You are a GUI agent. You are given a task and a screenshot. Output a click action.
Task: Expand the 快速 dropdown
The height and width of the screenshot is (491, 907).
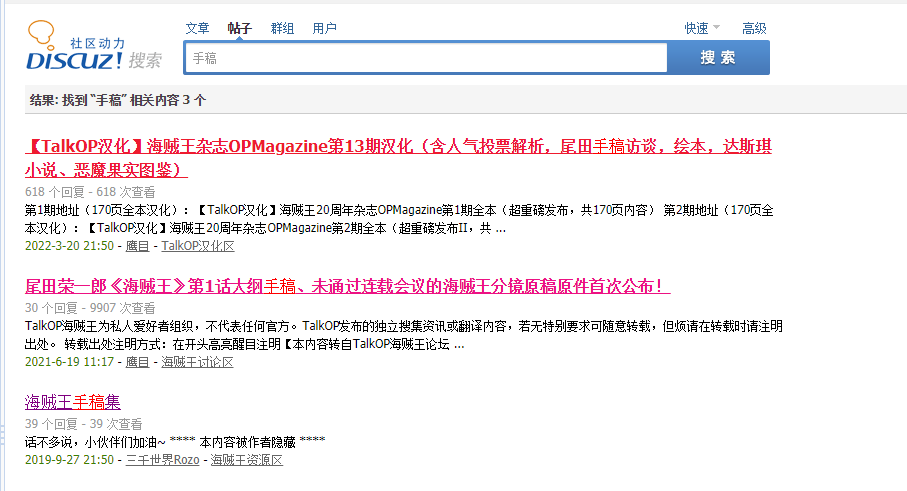tap(702, 28)
